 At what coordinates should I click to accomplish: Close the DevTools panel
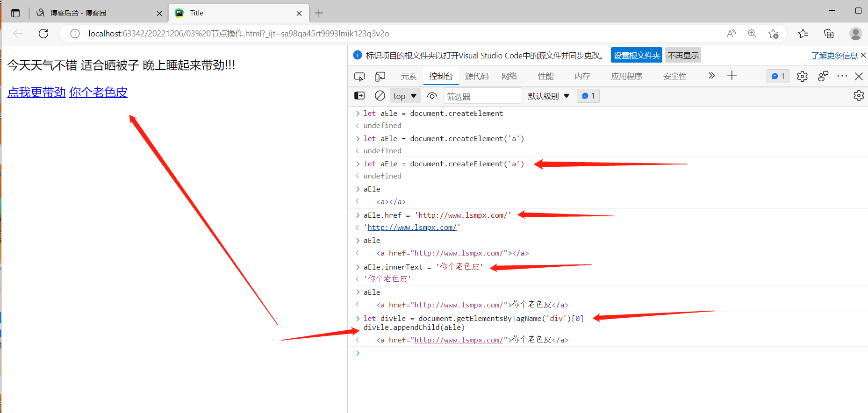point(859,76)
